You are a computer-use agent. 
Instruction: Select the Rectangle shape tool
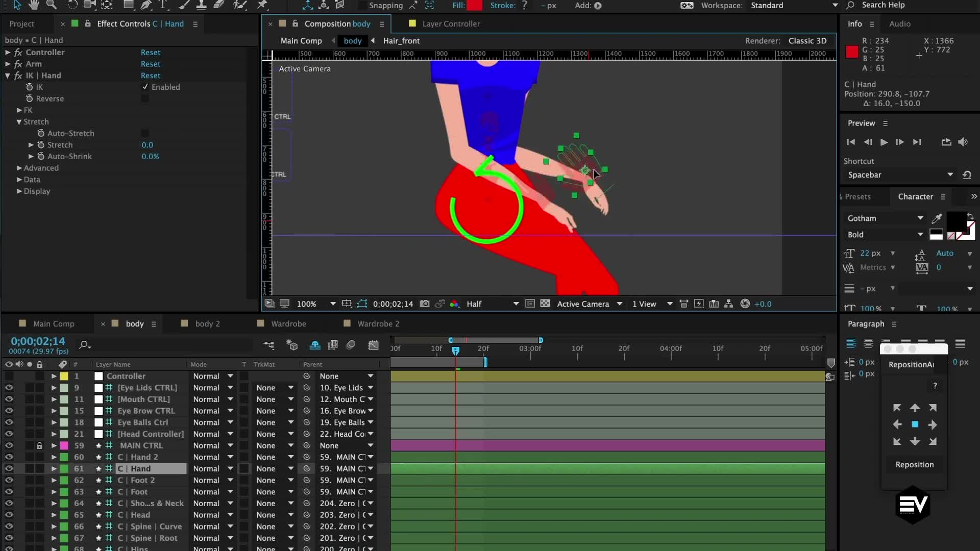(x=129, y=5)
